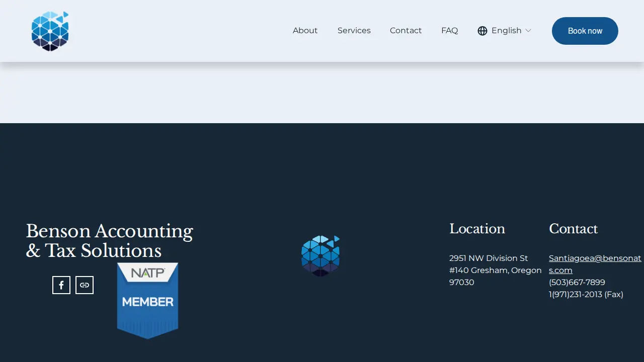
Task: Click the fax number 1(971)231-2013
Action: coord(576,294)
